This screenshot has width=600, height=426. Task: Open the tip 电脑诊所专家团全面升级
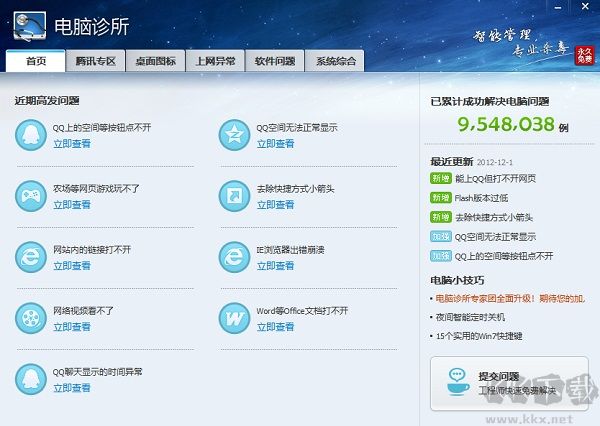510,298
